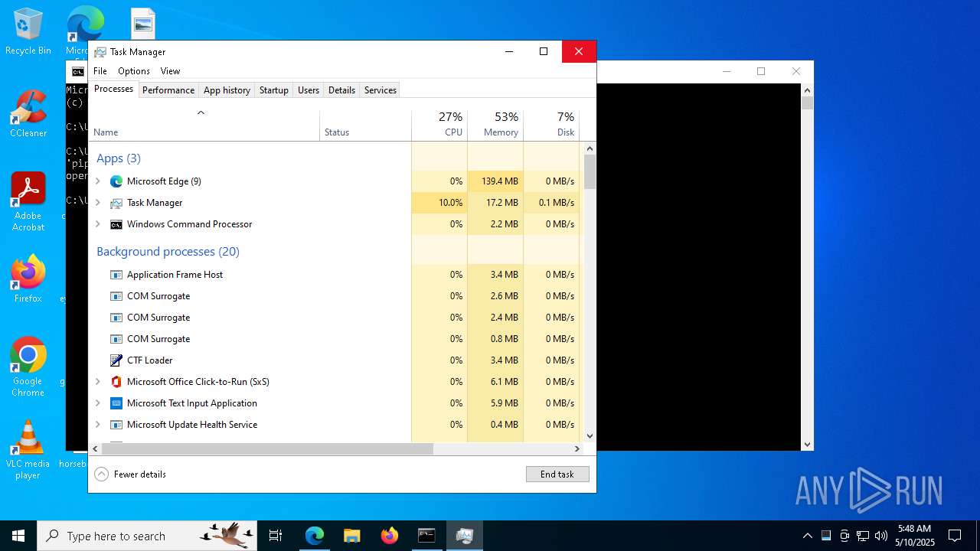The height and width of the screenshot is (551, 980).
Task: Open the File menu
Action: click(100, 71)
